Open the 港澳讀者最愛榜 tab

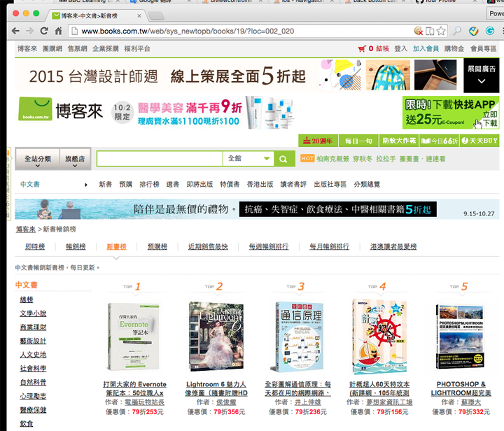pos(393,246)
